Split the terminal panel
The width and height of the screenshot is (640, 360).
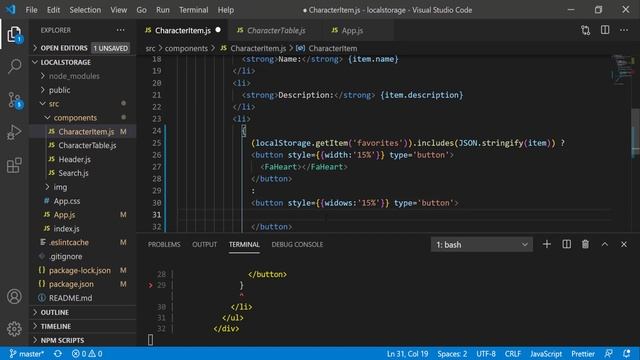567,244
